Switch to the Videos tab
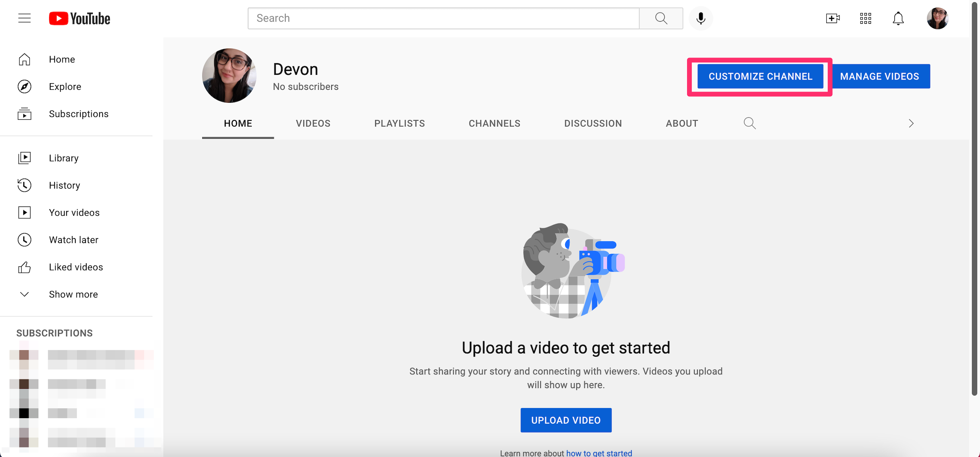The image size is (980, 457). (x=313, y=123)
